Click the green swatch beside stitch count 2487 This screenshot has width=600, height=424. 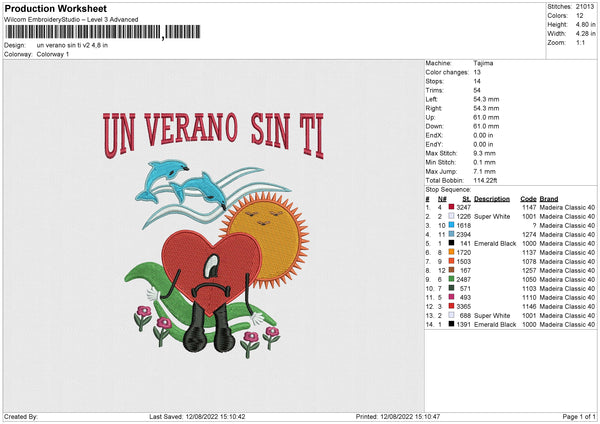pos(451,279)
